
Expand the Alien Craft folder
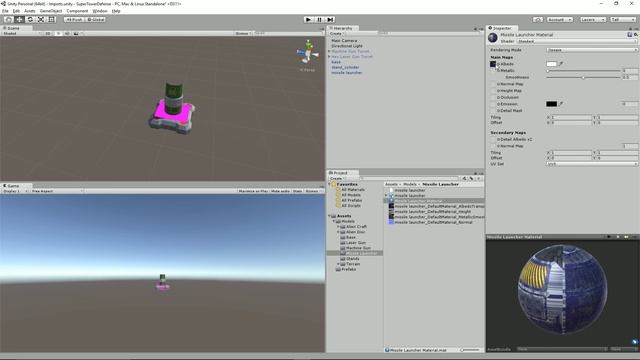pyautogui.click(x=338, y=227)
